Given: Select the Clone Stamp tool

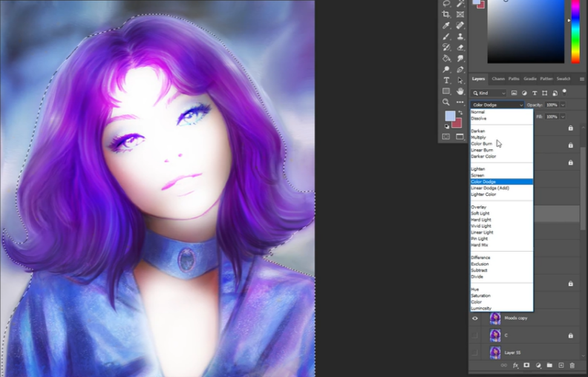Looking at the screenshot, I should (460, 36).
